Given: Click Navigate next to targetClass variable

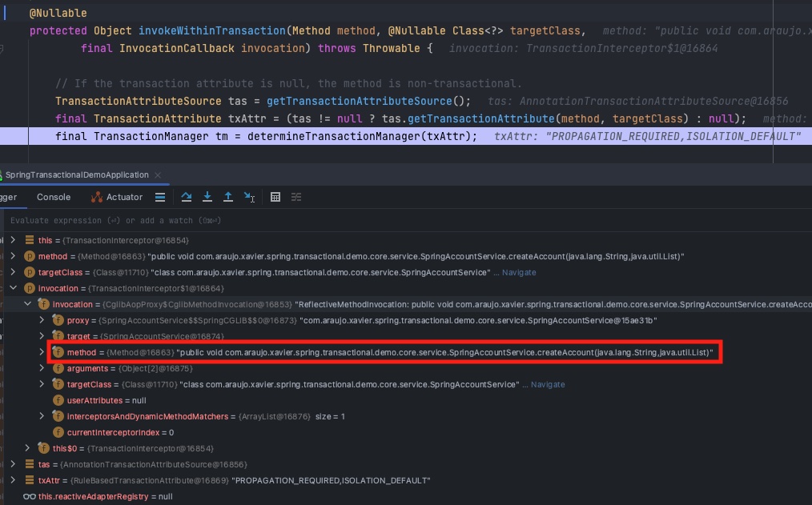Looking at the screenshot, I should point(518,272).
